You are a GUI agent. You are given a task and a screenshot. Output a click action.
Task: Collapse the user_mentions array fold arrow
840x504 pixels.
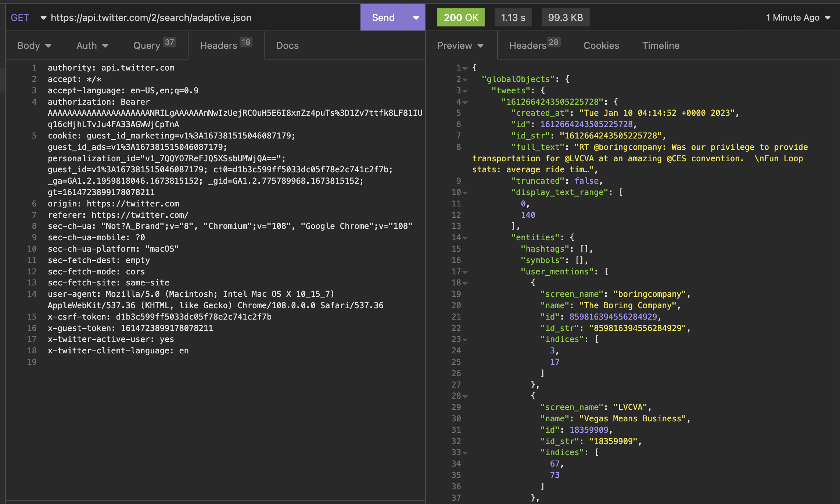click(x=465, y=272)
